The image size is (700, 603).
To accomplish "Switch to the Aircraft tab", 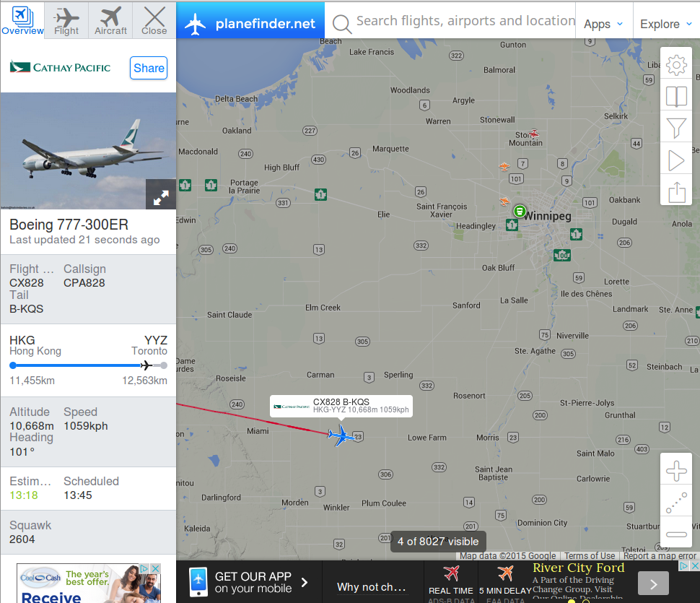I will click(110, 20).
